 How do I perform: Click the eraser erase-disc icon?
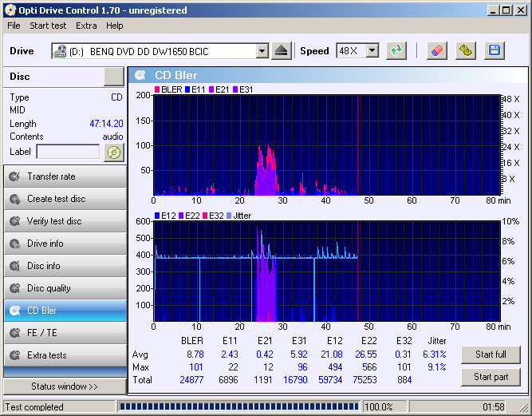(437, 51)
